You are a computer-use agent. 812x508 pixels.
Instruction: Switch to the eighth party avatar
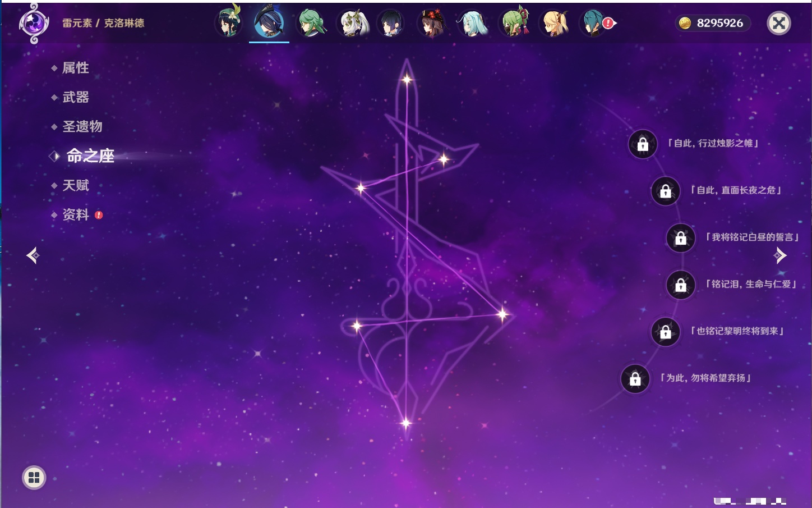coord(514,22)
